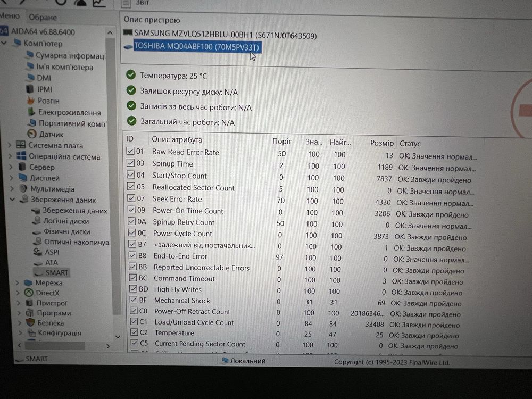Open Ім'я комп'ютера in the tree
The image size is (532, 399).
60,67
